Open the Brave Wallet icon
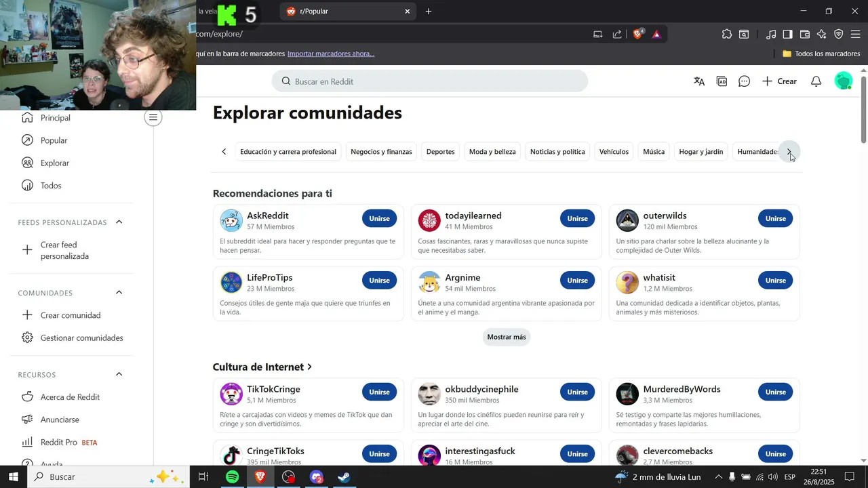This screenshot has width=868, height=488. click(x=805, y=34)
